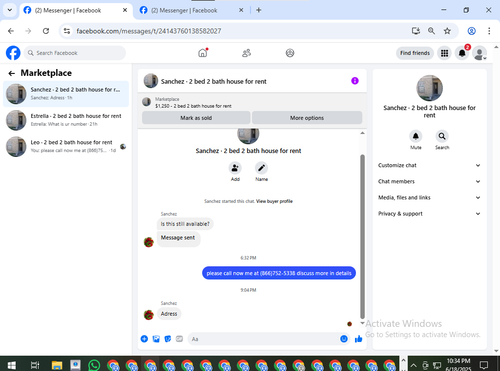The image size is (500, 371).
Task: Click the listing thumbnail in right panel
Action: click(x=430, y=88)
